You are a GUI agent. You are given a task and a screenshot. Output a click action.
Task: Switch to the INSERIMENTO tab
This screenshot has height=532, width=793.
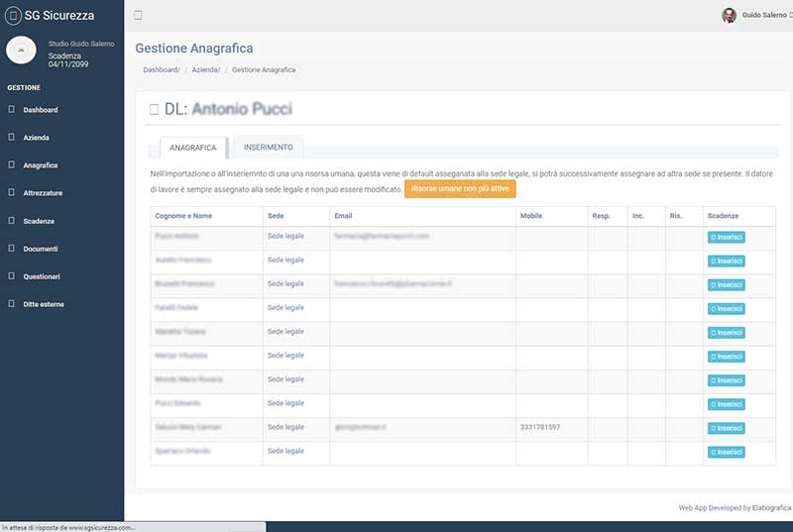tap(268, 147)
